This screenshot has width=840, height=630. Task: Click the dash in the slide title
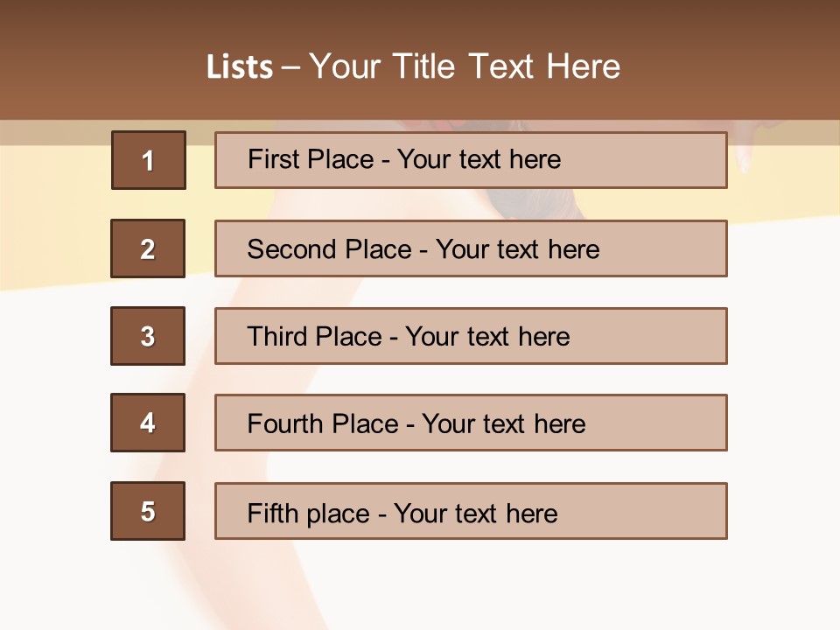(x=290, y=66)
